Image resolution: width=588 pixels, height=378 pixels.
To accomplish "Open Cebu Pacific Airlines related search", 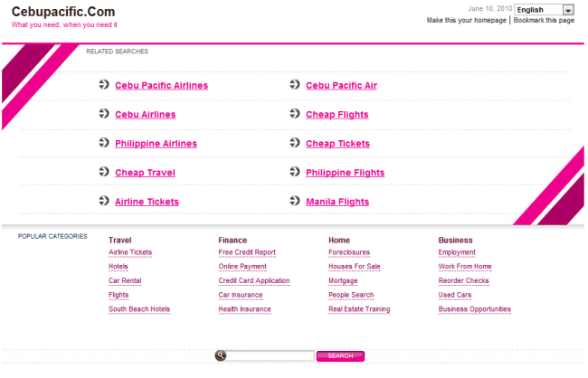I will tap(161, 86).
